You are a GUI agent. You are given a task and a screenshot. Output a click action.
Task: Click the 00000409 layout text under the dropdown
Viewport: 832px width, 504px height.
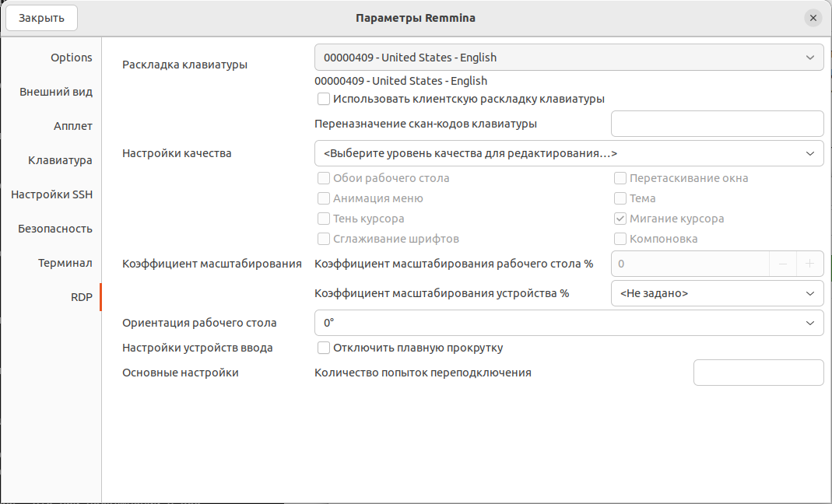[x=401, y=81]
